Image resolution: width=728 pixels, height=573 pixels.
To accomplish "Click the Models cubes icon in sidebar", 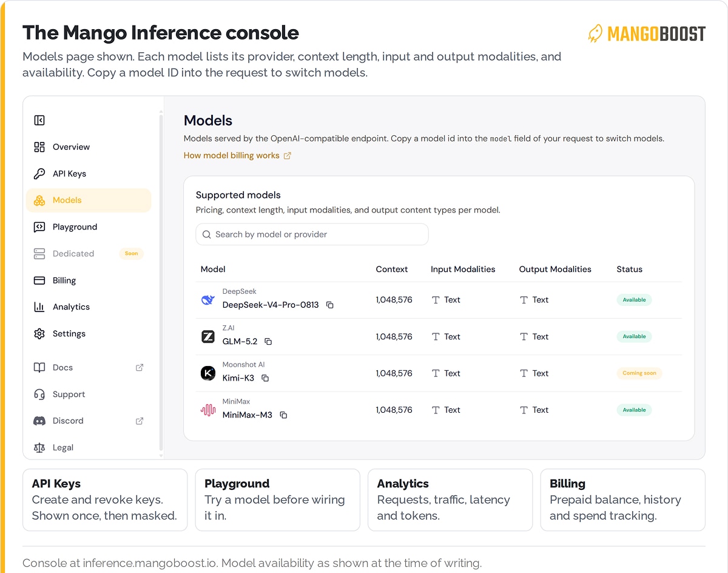I will point(39,200).
